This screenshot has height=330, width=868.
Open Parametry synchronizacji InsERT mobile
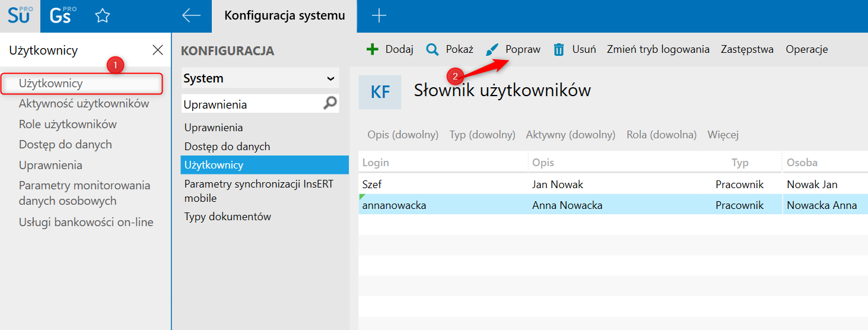259,191
